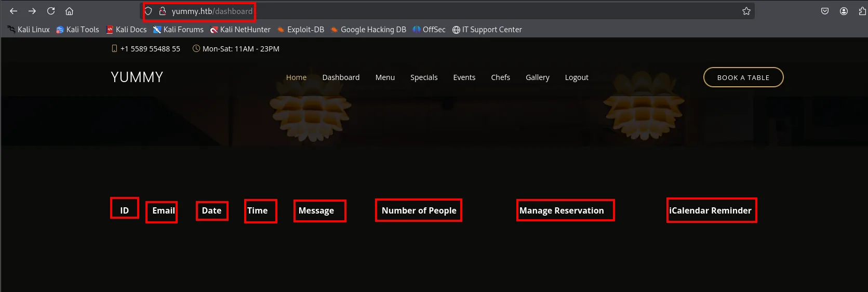This screenshot has width=868, height=292.
Task: Reload the page with the refresh icon
Action: (x=51, y=11)
